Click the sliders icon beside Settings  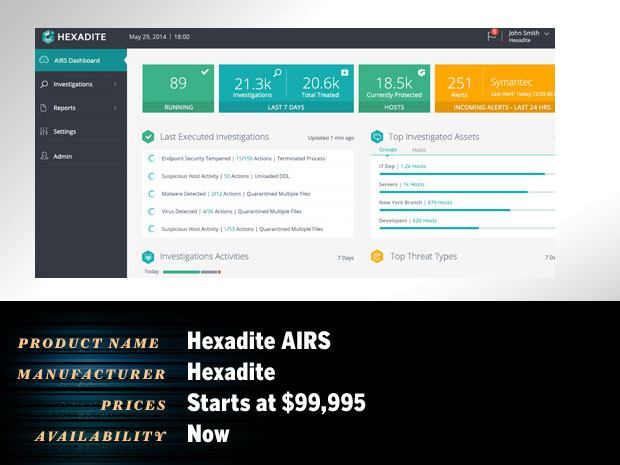click(44, 131)
